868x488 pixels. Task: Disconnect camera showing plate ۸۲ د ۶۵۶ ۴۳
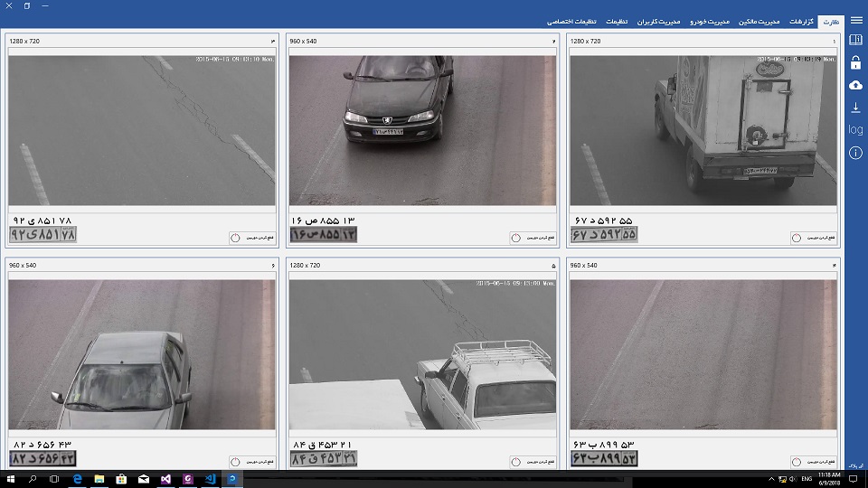click(252, 462)
